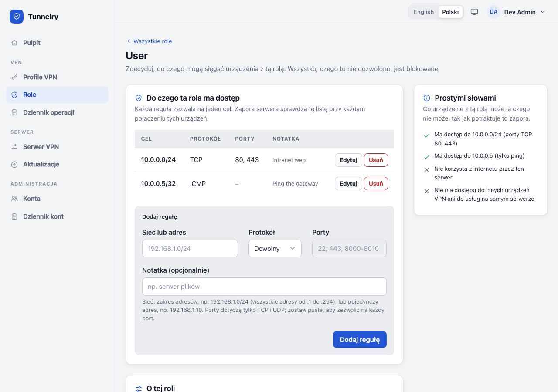The height and width of the screenshot is (392, 558).
Task: Open the Protokół dropdown set to Dowolny
Action: [275, 248]
